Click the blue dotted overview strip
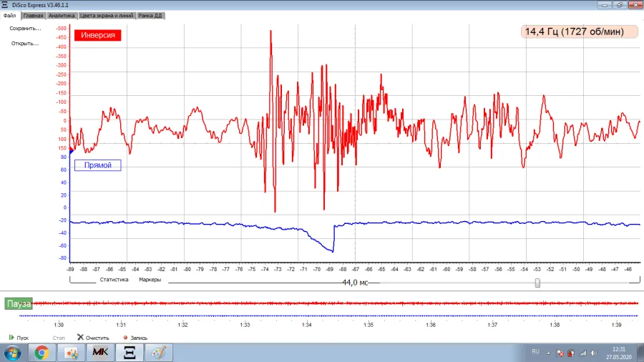The width and height of the screenshot is (644, 362). pos(328,315)
